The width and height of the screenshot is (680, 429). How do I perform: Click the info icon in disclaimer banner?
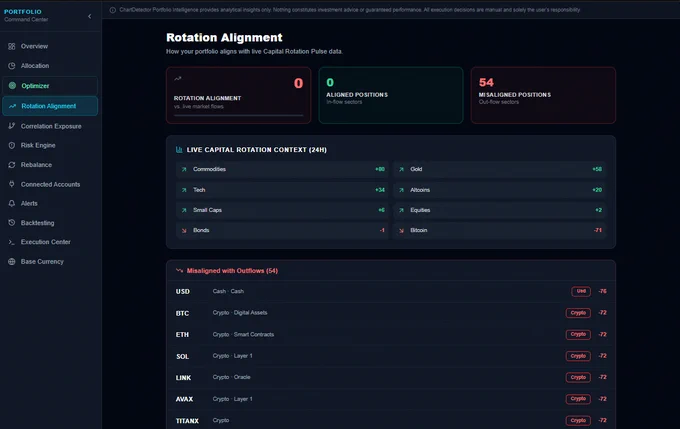[x=113, y=10]
